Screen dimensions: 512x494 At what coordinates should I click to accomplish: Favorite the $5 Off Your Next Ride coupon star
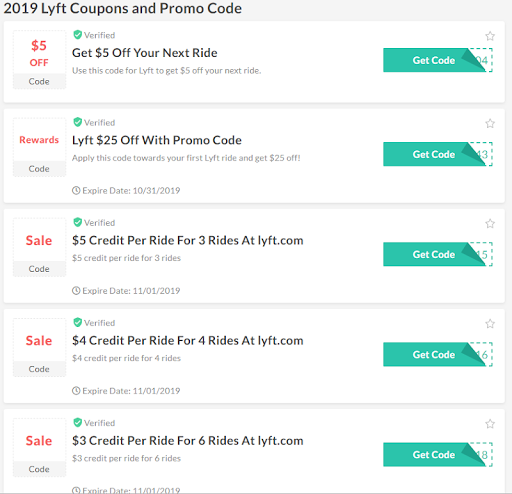tap(490, 36)
